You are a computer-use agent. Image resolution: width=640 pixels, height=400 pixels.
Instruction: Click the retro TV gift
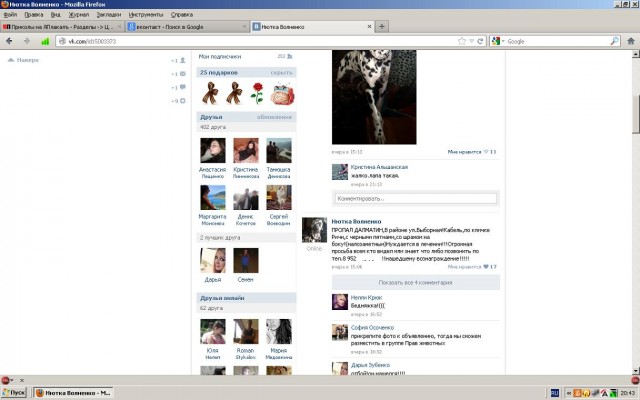tap(282, 93)
